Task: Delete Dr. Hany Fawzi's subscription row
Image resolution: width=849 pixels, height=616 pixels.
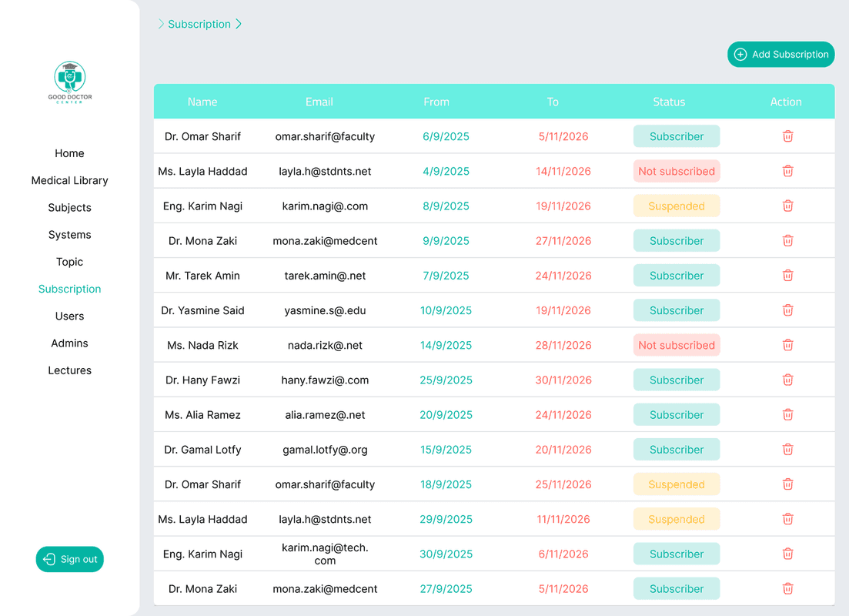Action: [x=787, y=380]
